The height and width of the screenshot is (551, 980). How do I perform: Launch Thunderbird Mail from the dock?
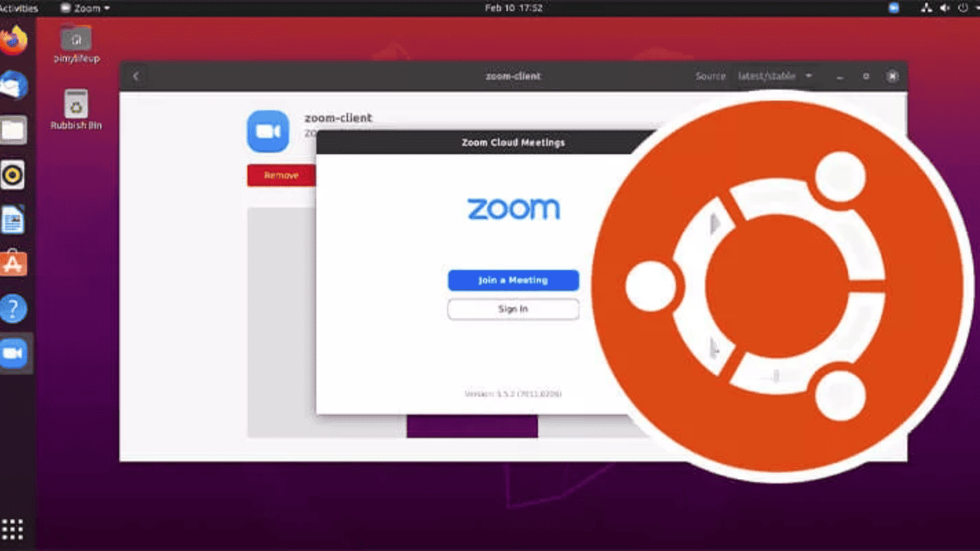(13, 84)
